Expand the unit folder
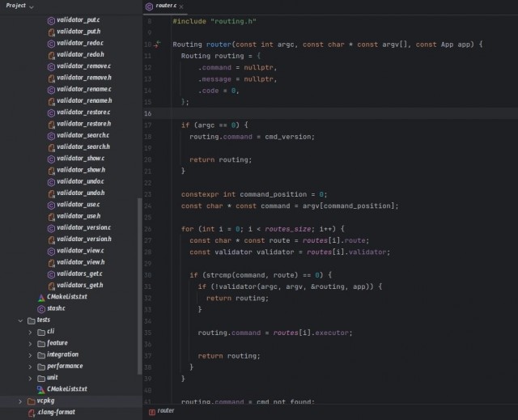 pyautogui.click(x=30, y=379)
